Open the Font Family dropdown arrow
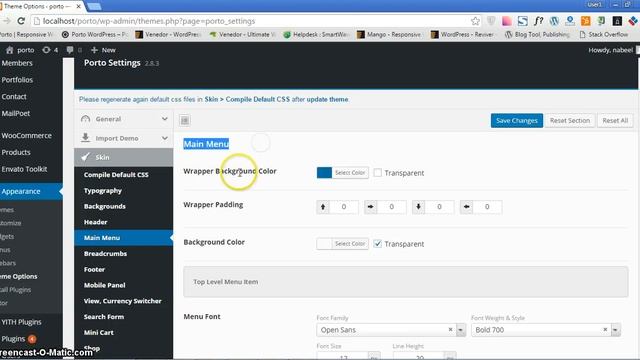The height and width of the screenshot is (360, 640). [461, 330]
